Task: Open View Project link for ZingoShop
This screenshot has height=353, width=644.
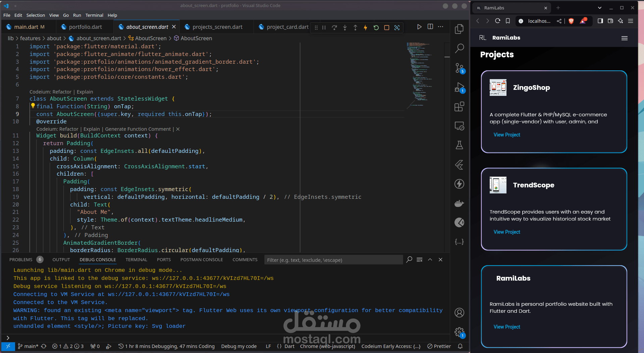Action: 507,135
